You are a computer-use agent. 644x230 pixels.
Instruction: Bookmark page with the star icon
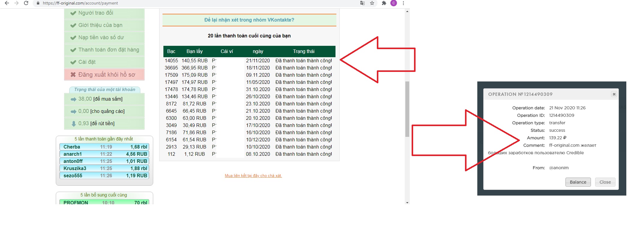pyautogui.click(x=372, y=3)
